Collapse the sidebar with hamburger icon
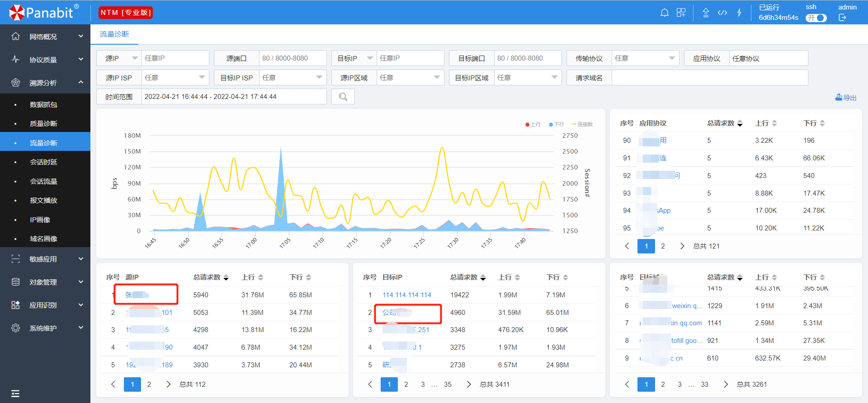Viewport: 868px width, 403px height. pyautogui.click(x=15, y=394)
